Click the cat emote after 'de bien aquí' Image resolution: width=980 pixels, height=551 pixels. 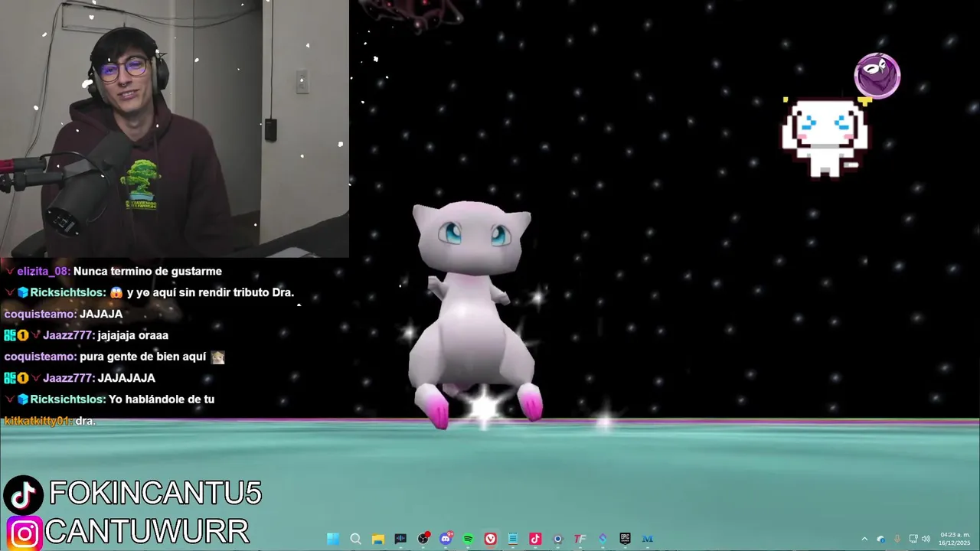(218, 357)
